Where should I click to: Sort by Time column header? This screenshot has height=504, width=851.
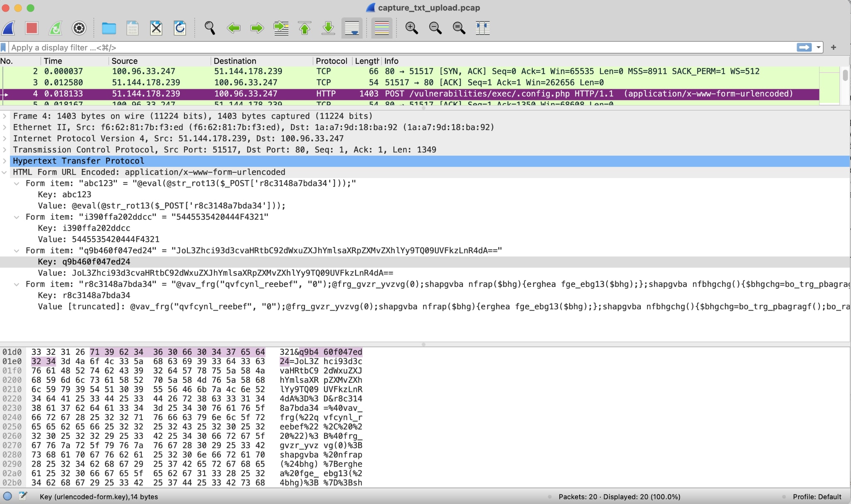(75, 61)
